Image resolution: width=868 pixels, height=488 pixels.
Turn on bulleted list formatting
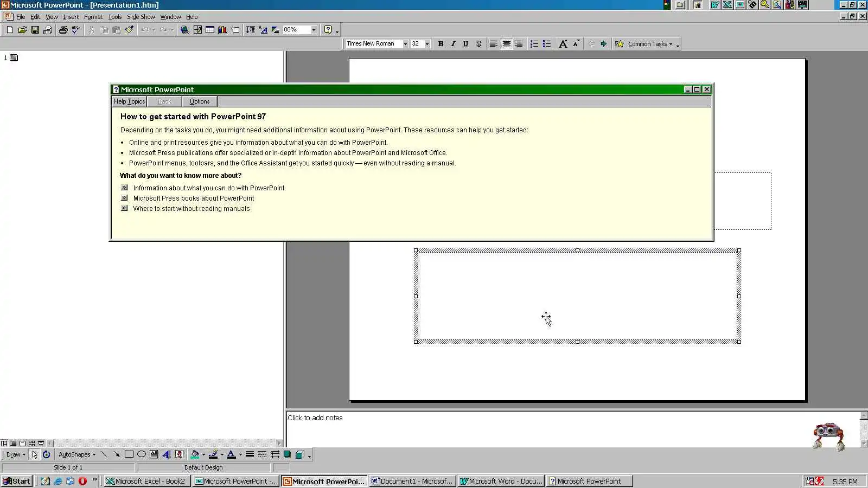(x=547, y=44)
